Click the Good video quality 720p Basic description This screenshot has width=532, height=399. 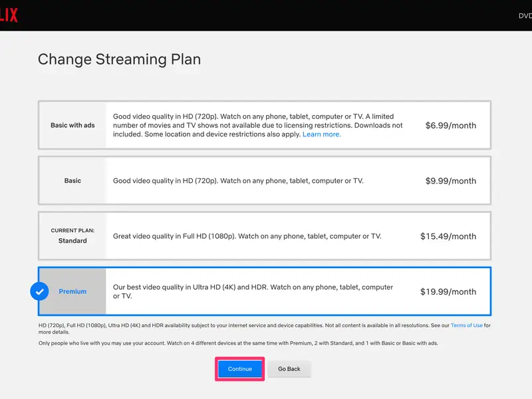tap(238, 180)
